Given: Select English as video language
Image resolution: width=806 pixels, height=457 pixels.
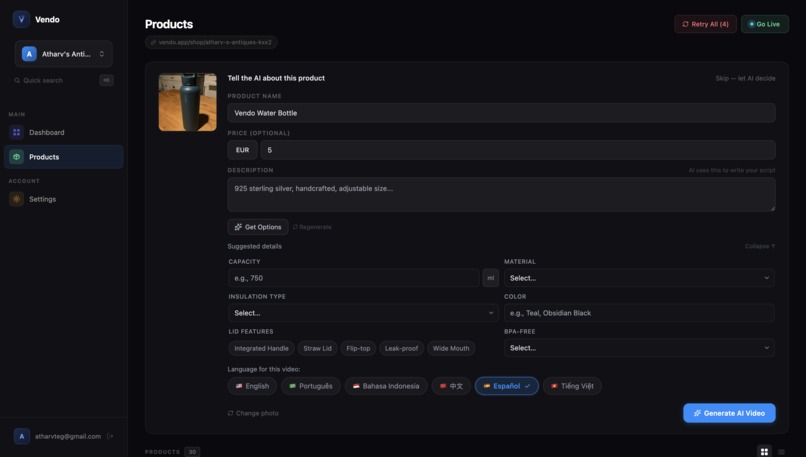Looking at the screenshot, I should tap(252, 386).
